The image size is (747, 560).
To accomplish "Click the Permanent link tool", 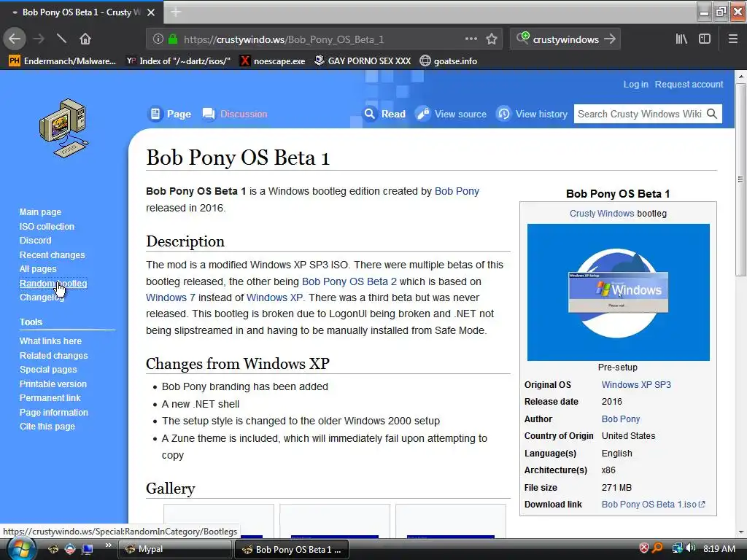I will coord(50,398).
